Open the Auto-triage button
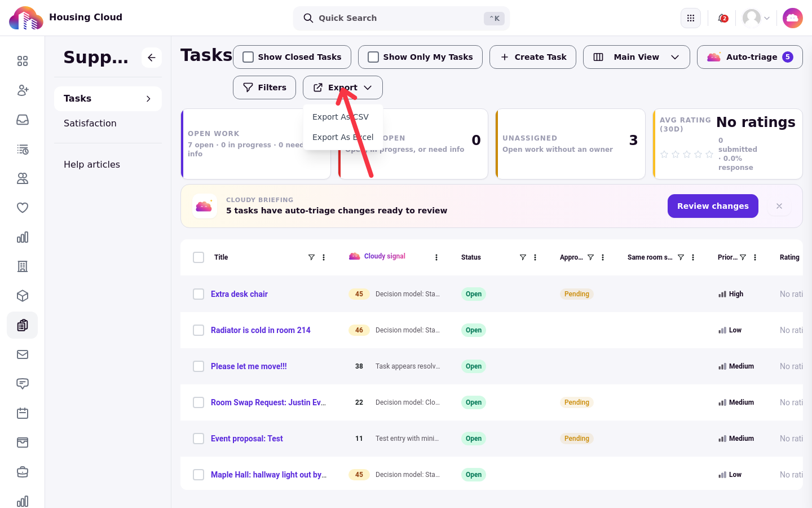 (750, 57)
